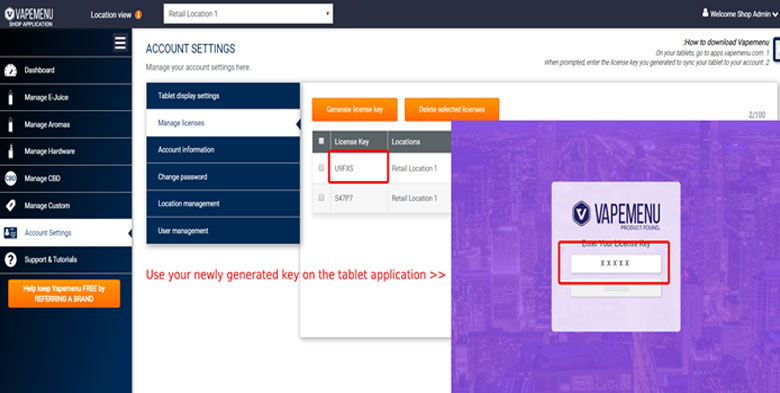Open the Dashboard page
The height and width of the screenshot is (393, 780).
coord(66,70)
